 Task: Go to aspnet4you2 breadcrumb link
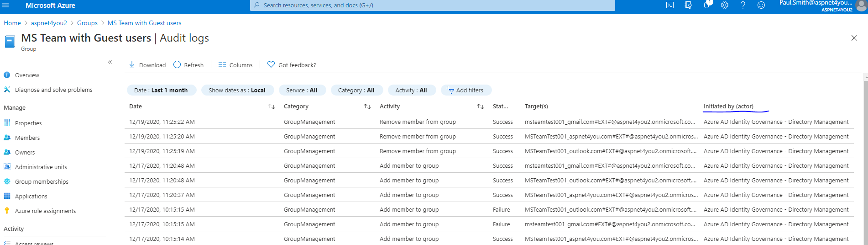(49, 23)
